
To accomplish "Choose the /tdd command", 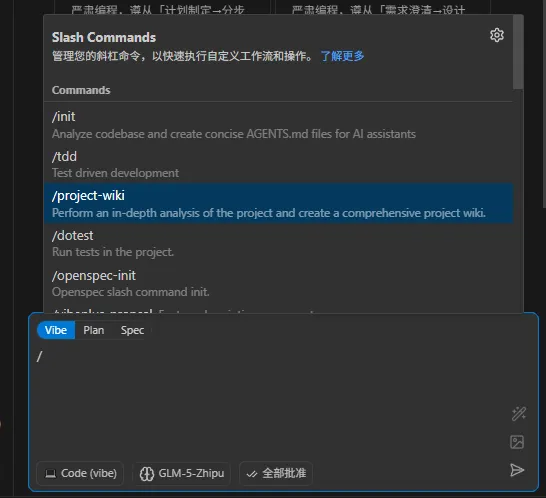I will [278, 164].
